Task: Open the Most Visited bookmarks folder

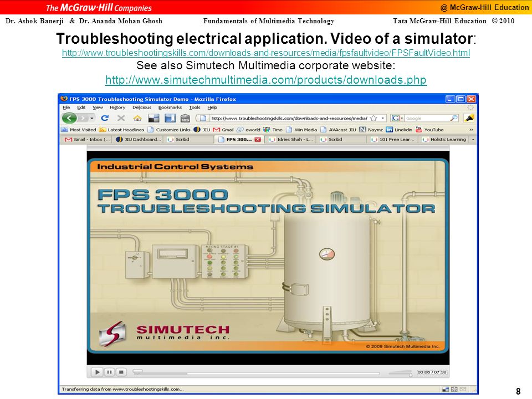Action: (79, 130)
